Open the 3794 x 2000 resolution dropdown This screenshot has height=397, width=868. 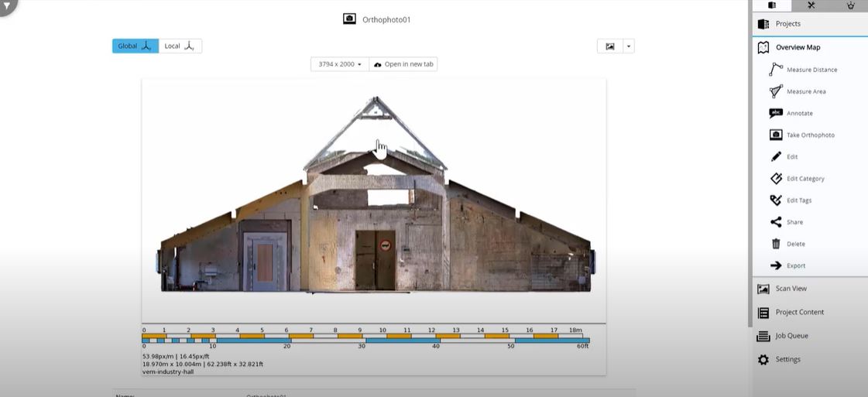[x=339, y=64]
